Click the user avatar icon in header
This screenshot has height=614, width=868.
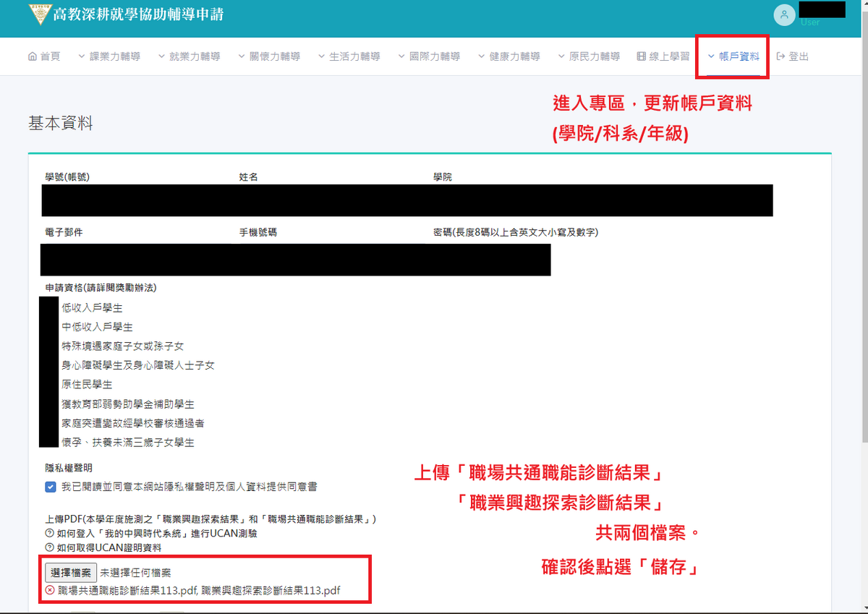coord(784,15)
